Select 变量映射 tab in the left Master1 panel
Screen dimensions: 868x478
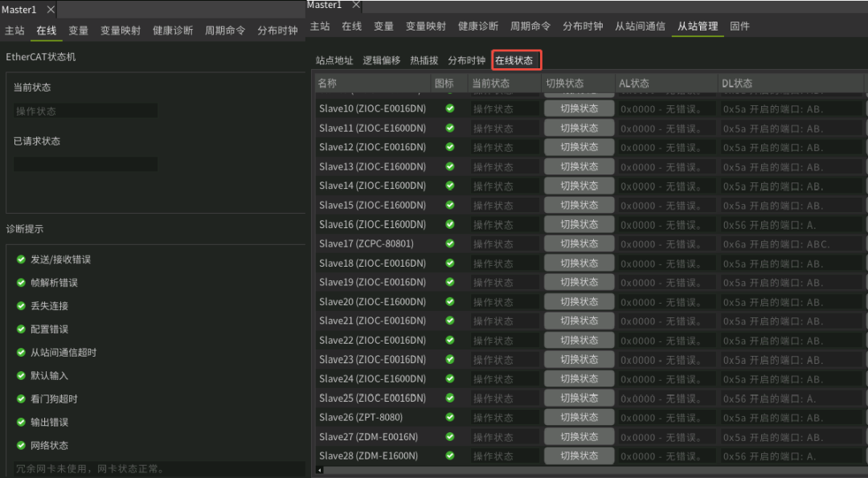[x=121, y=31]
